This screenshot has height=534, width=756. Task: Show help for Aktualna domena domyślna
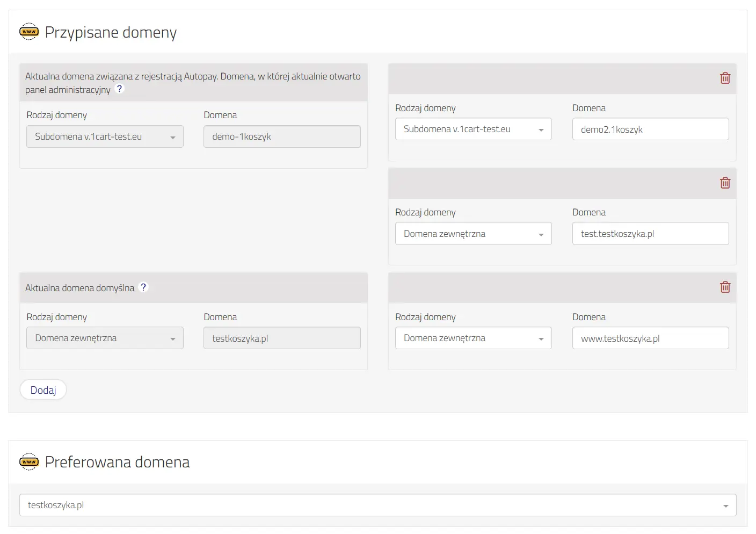point(143,287)
